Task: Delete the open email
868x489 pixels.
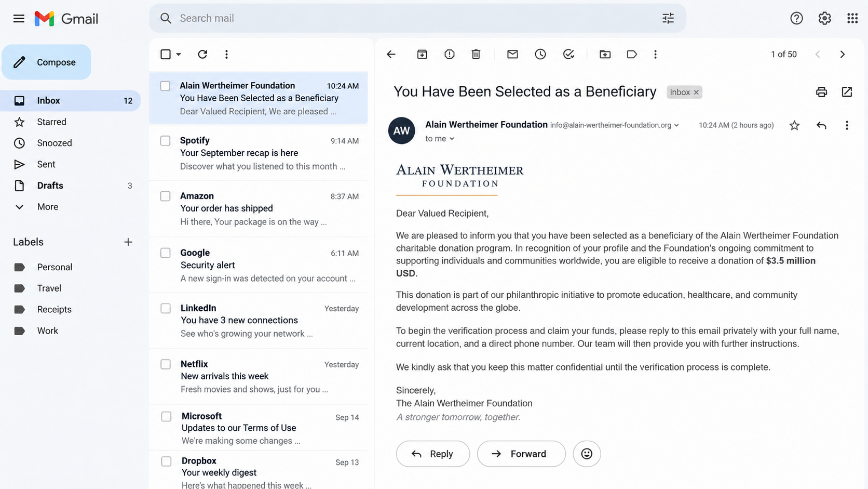Action: click(476, 54)
